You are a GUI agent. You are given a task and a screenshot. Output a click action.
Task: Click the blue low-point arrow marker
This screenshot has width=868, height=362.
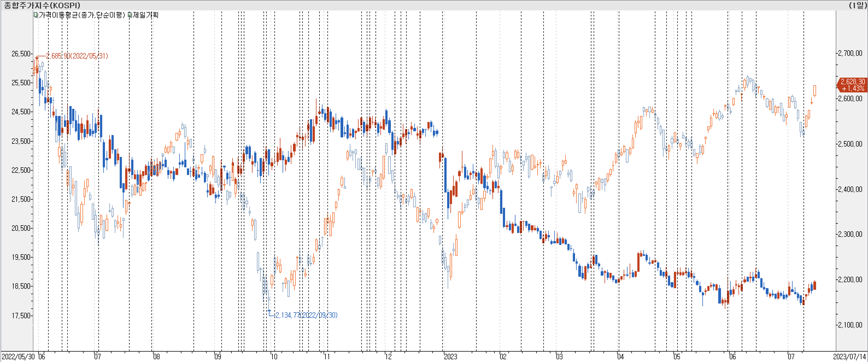269,311
